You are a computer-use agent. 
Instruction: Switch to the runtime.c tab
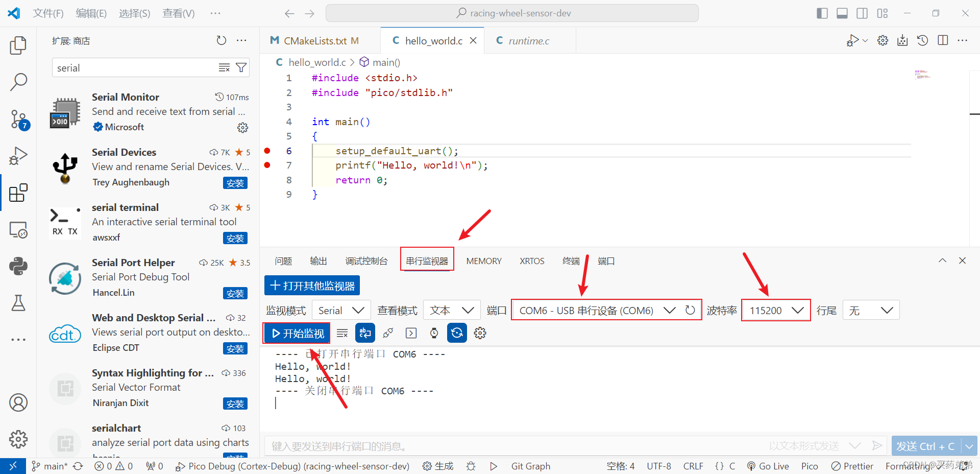[x=529, y=40]
